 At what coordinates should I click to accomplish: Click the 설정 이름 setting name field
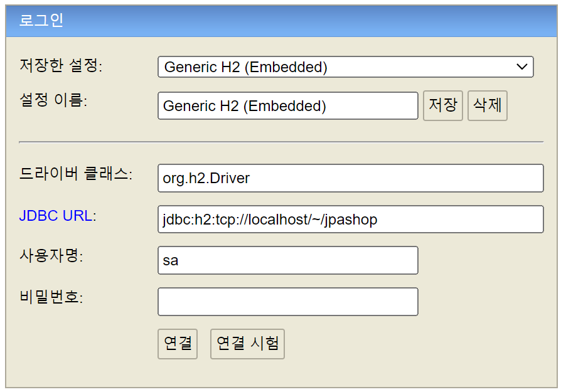pyautogui.click(x=287, y=106)
